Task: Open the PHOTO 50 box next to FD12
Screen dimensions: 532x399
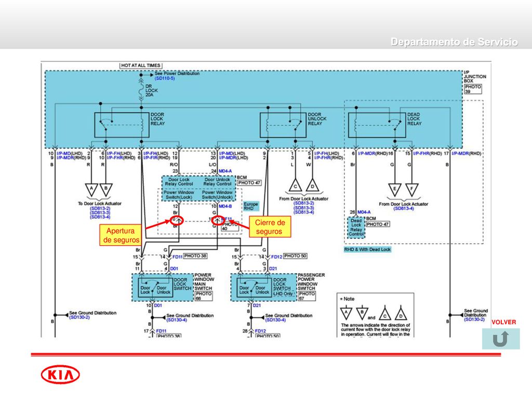Action: 295,256
